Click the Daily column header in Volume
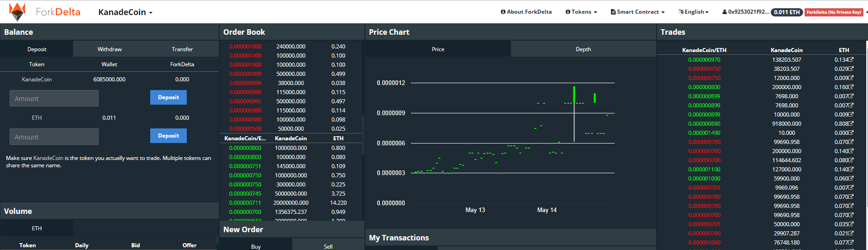Viewport: 868px width, 250px height. coord(82,245)
